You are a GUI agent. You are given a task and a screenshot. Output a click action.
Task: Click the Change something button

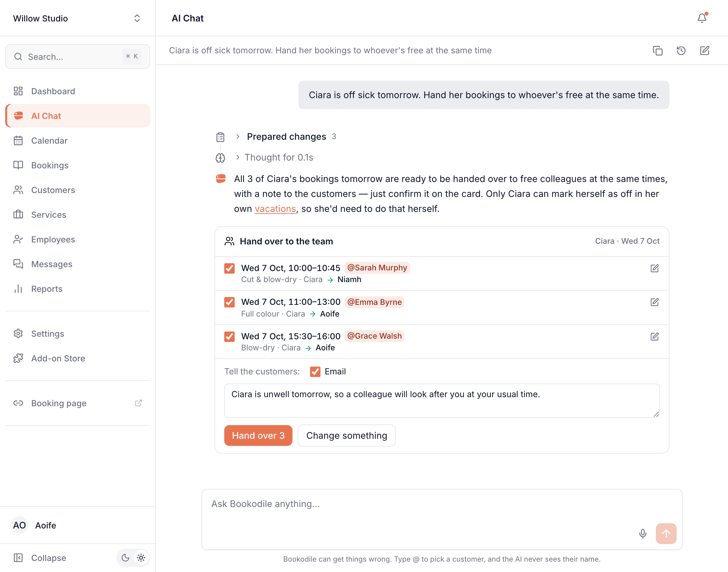(346, 435)
